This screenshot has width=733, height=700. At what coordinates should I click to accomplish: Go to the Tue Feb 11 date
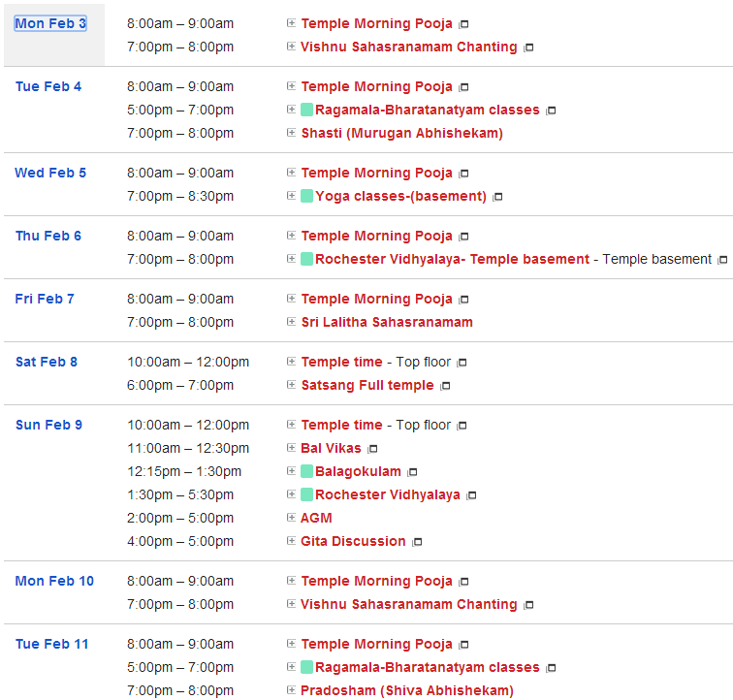click(51, 644)
